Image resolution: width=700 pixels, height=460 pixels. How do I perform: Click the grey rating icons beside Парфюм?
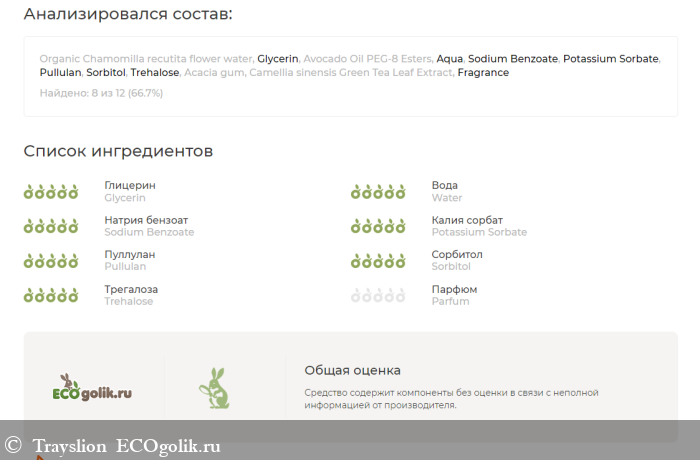click(x=378, y=295)
